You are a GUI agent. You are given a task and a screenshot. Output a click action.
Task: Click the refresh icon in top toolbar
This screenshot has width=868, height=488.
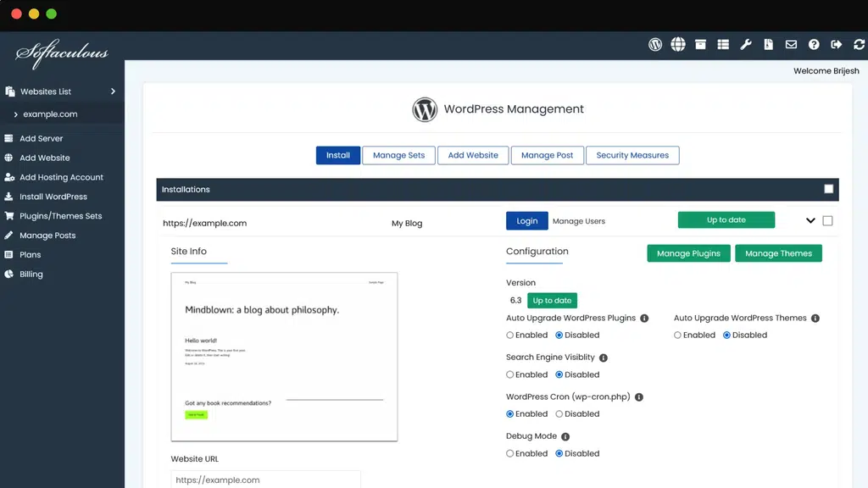860,44
